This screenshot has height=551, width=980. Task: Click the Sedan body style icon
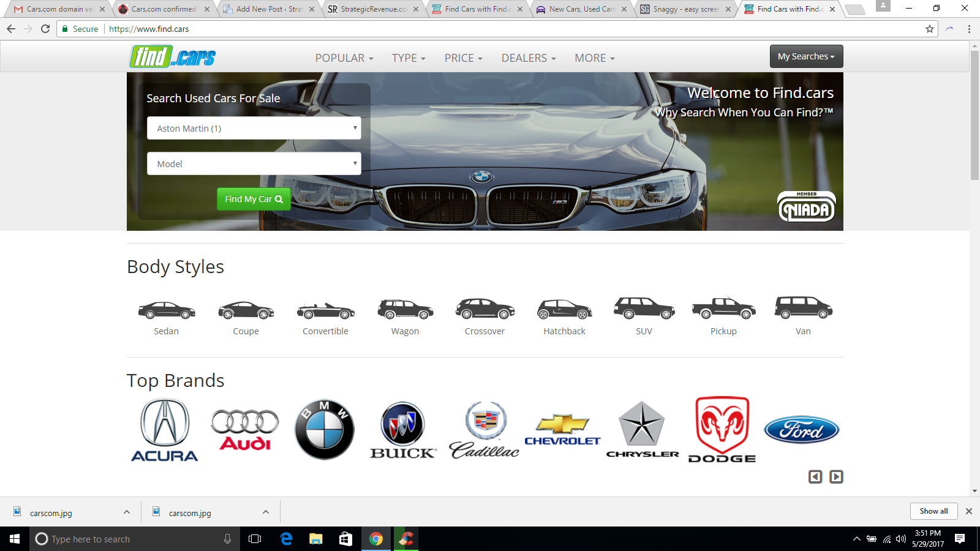pos(166,310)
